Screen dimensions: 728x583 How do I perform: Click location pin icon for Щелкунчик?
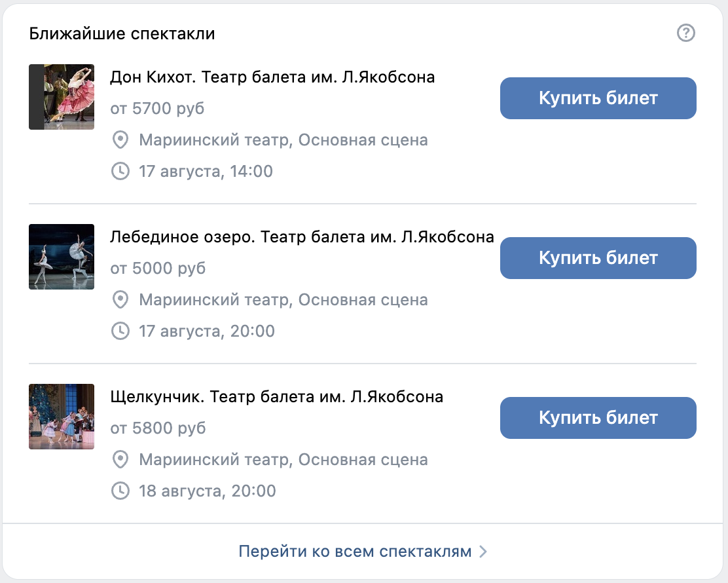click(120, 459)
